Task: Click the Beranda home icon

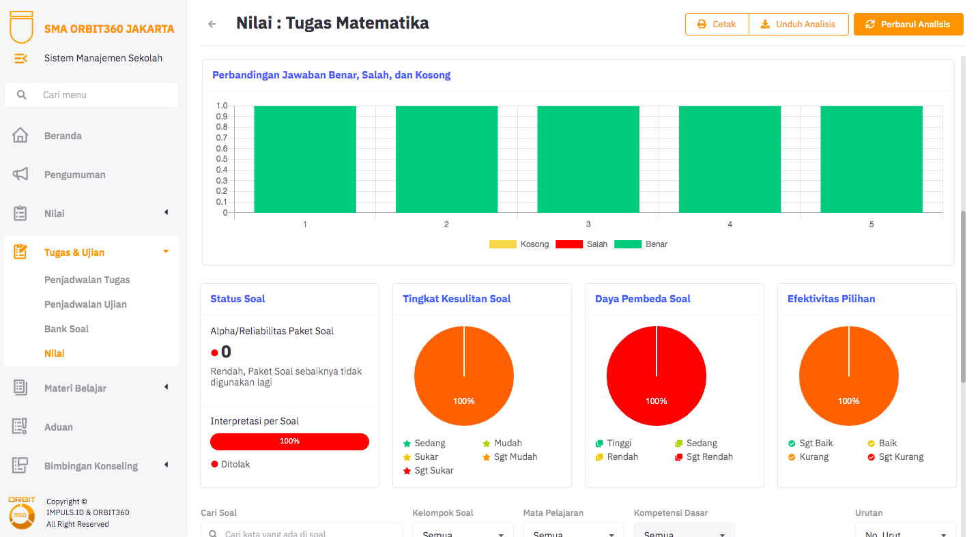Action: pyautogui.click(x=20, y=136)
